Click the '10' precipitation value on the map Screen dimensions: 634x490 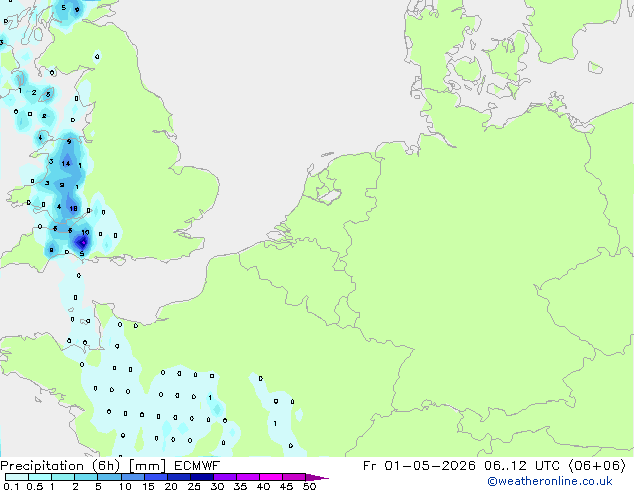click(x=85, y=232)
